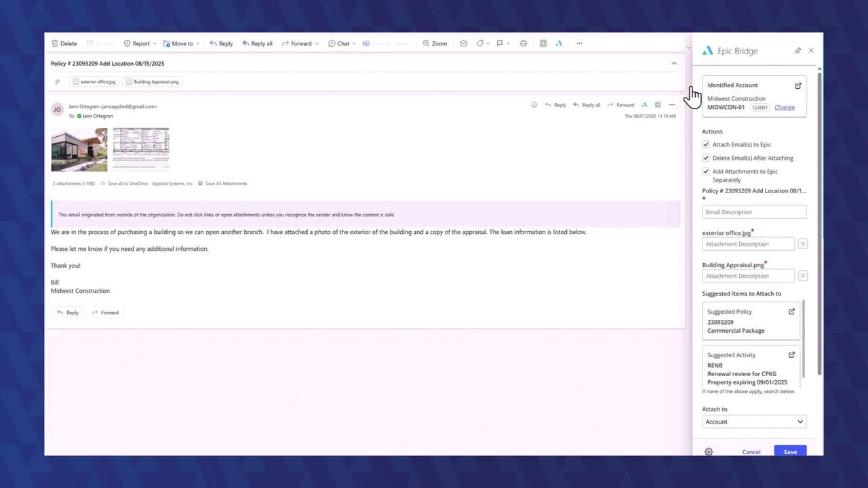Click the Change account link

point(785,107)
